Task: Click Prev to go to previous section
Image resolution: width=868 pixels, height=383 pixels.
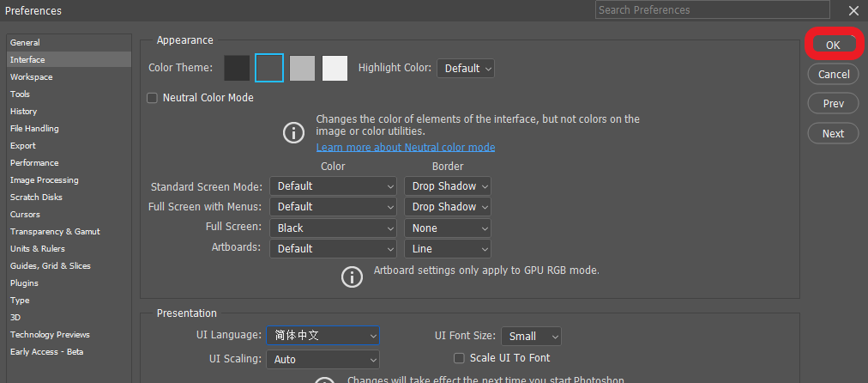Action: click(x=833, y=104)
